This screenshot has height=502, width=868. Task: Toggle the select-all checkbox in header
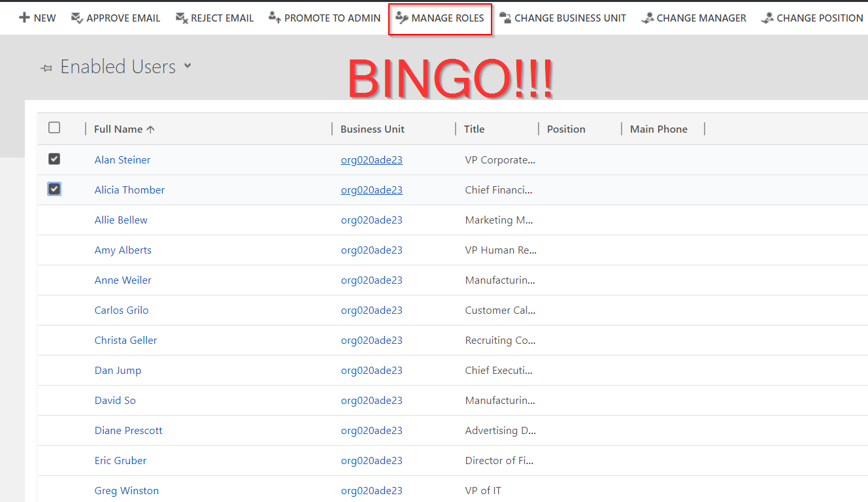tap(54, 128)
